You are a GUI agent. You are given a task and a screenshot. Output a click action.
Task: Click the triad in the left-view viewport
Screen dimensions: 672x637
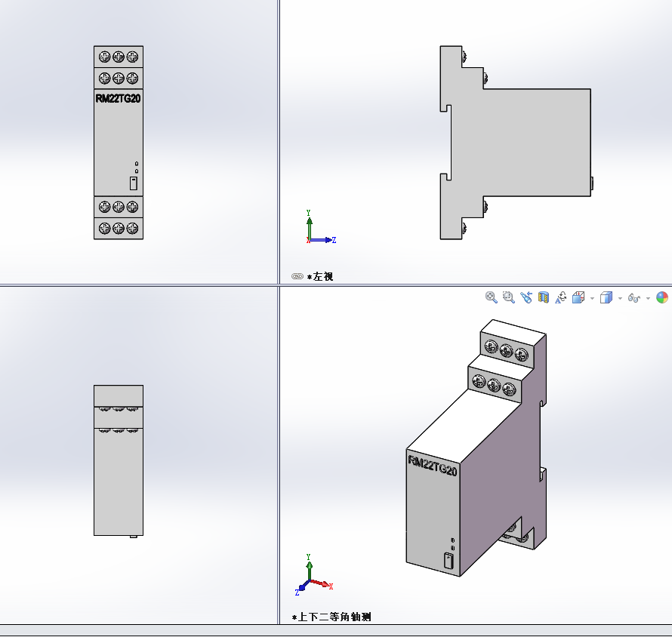(321, 227)
